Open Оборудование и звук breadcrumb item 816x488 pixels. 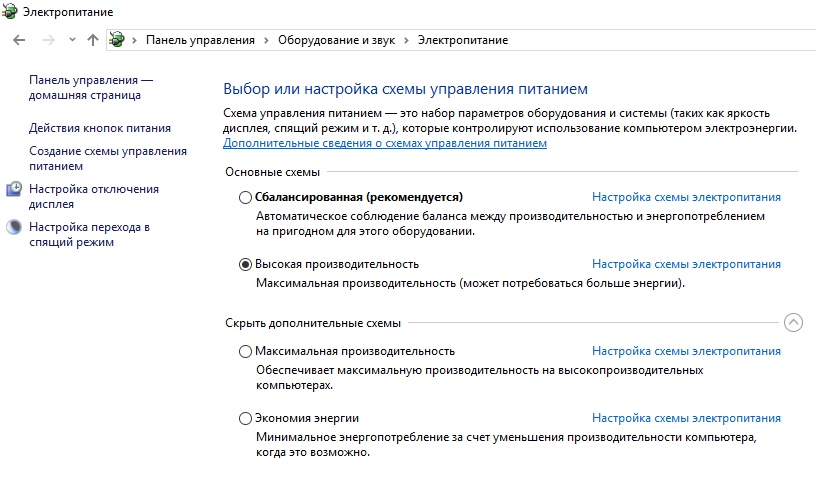coord(336,40)
